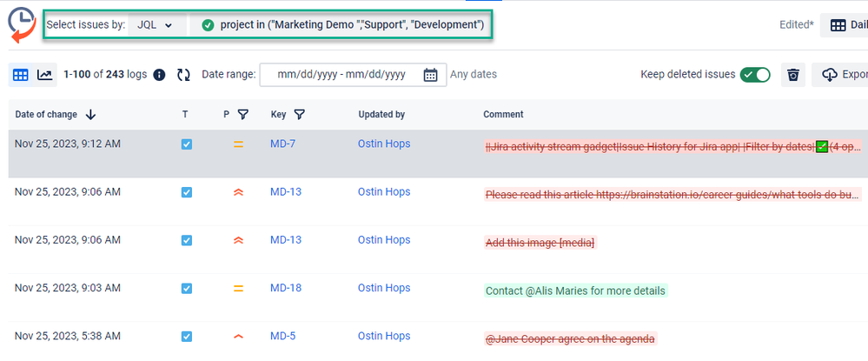Refresh the logs list
Screen dimensions: 868x361
coord(184,74)
